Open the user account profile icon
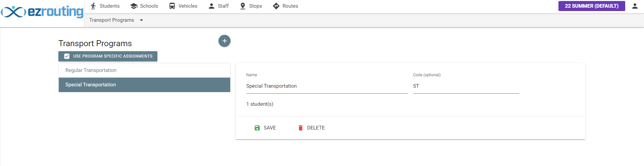The image size is (644, 166). 635,6
